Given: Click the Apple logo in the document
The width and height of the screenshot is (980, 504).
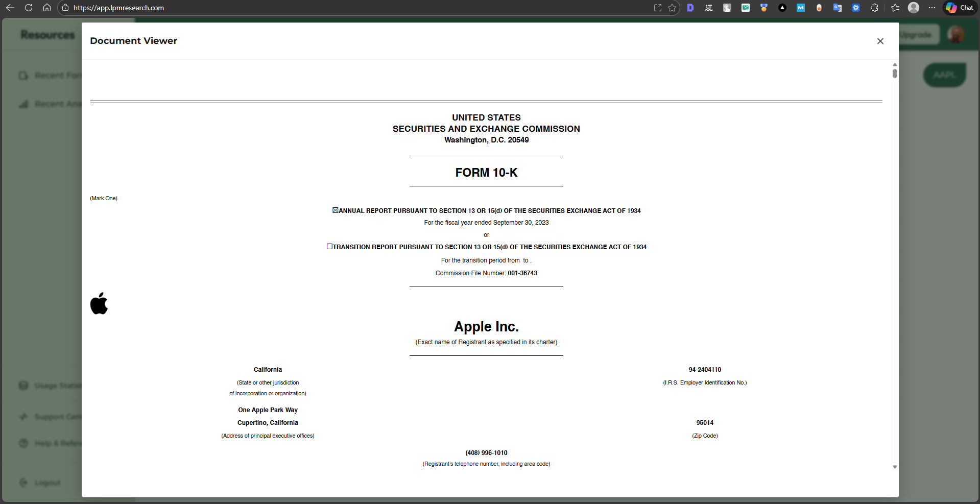Looking at the screenshot, I should coord(99,303).
